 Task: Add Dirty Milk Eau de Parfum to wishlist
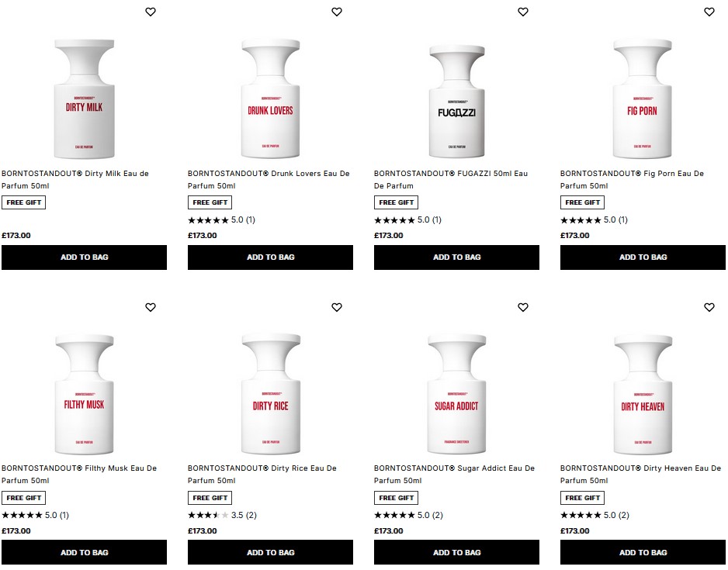pos(151,12)
